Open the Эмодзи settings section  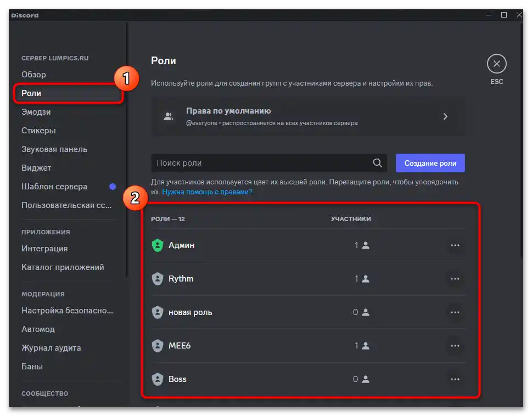pyautogui.click(x=36, y=112)
